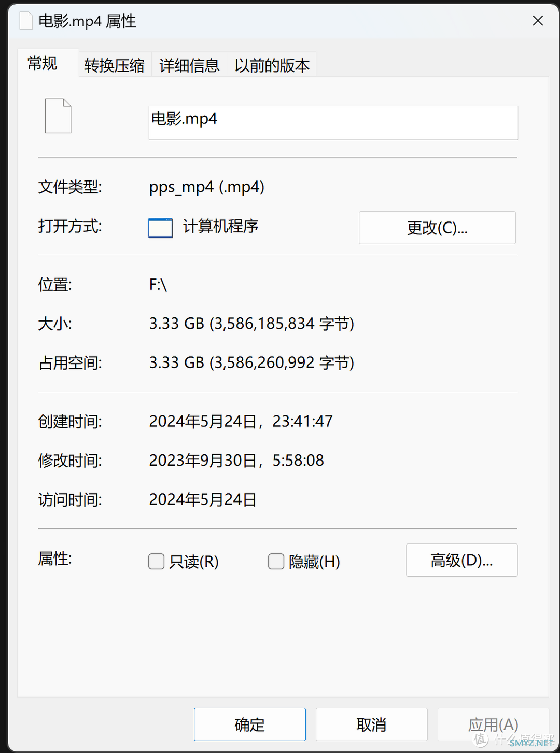Open the 详细信息 tab
560x753 pixels.
(x=189, y=65)
